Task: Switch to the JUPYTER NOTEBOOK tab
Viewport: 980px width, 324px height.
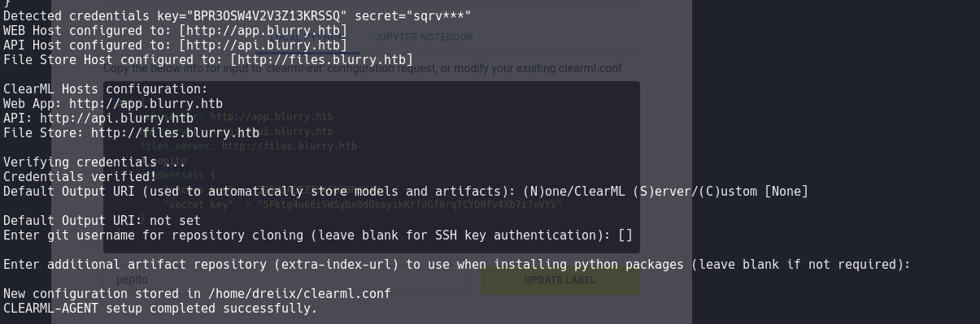Action: tap(423, 37)
